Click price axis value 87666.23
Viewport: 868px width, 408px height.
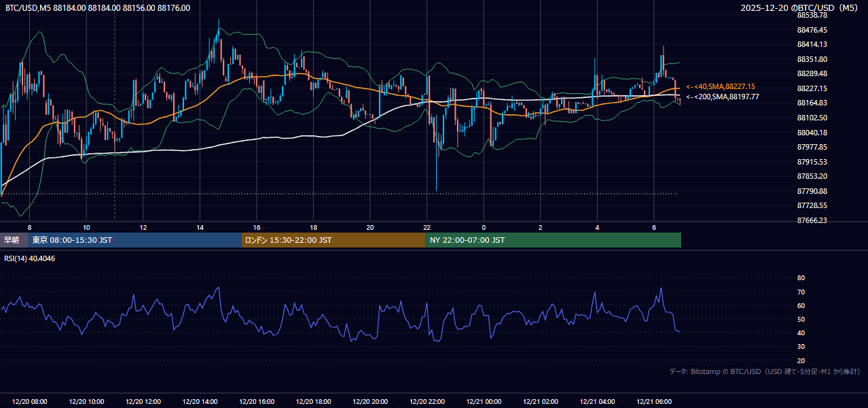tap(812, 220)
